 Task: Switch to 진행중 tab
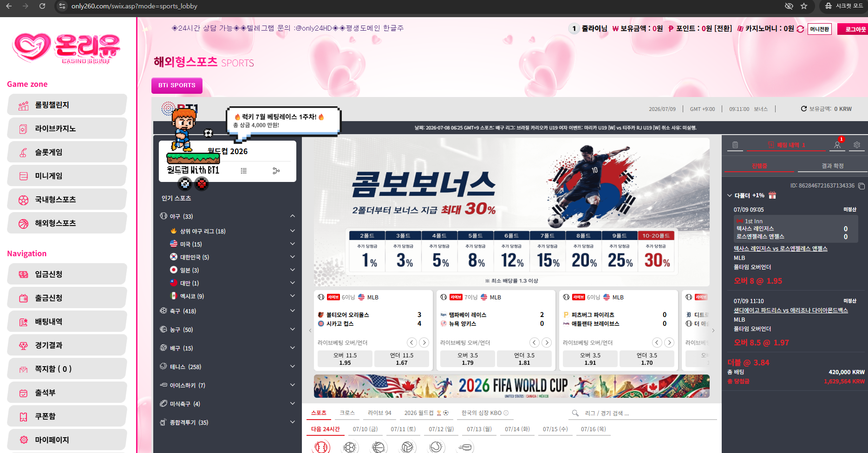[759, 166]
